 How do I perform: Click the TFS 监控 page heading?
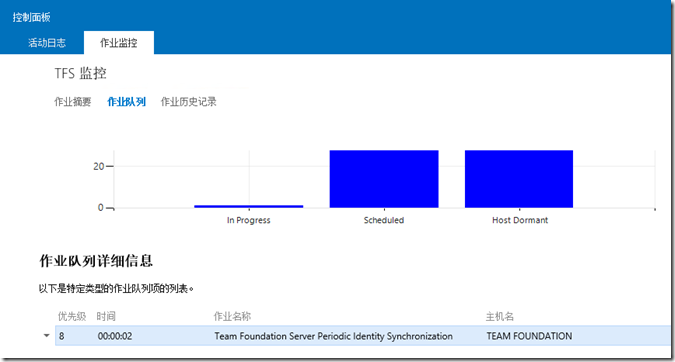point(81,74)
